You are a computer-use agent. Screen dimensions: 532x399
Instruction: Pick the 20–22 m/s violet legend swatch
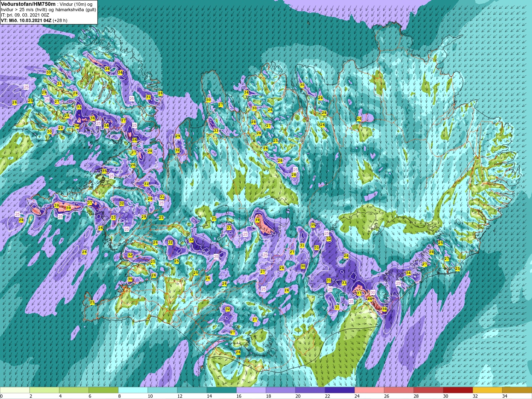pos(310,390)
